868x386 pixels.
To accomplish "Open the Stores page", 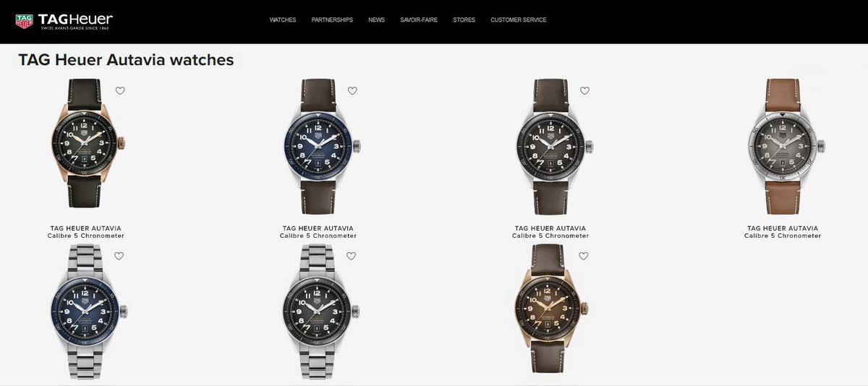I will [464, 20].
